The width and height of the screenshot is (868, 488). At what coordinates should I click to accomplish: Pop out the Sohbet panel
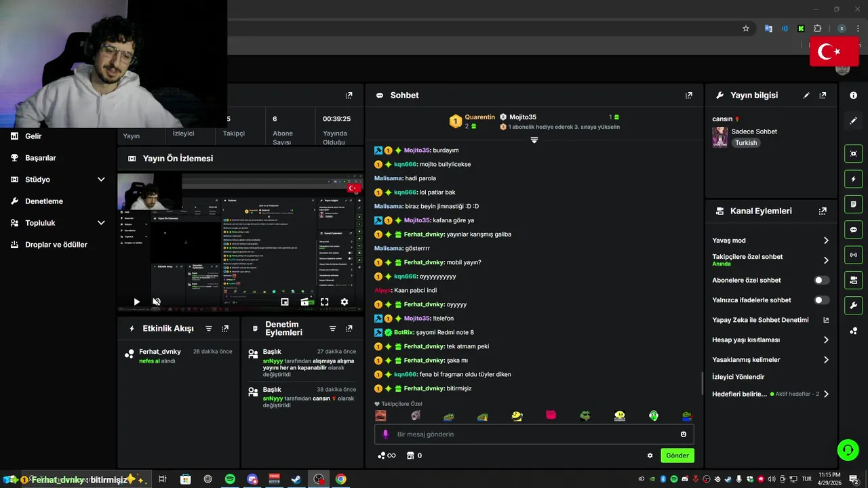[x=689, y=96]
